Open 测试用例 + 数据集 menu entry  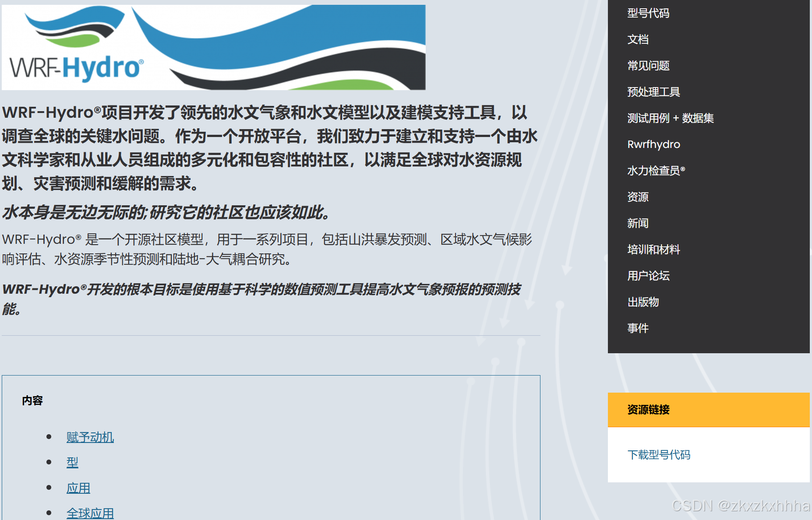pos(671,118)
